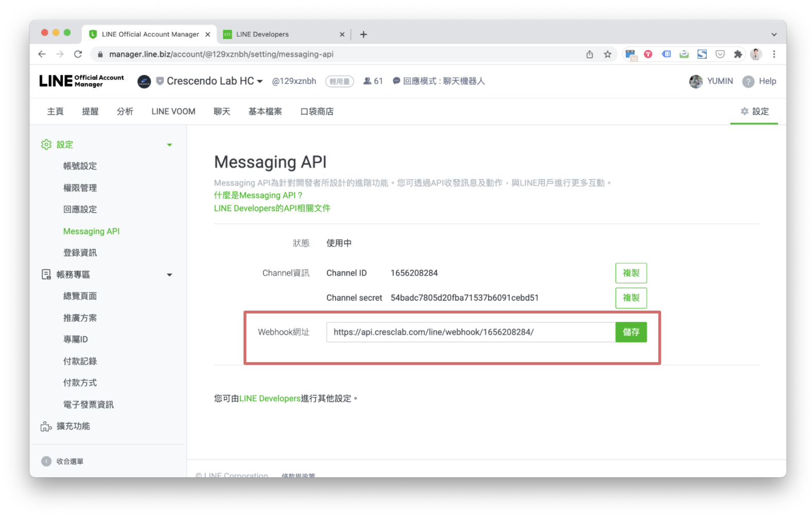Screen dimensions: 812x518
Task: Click the browser reload icon
Action: coord(78,54)
